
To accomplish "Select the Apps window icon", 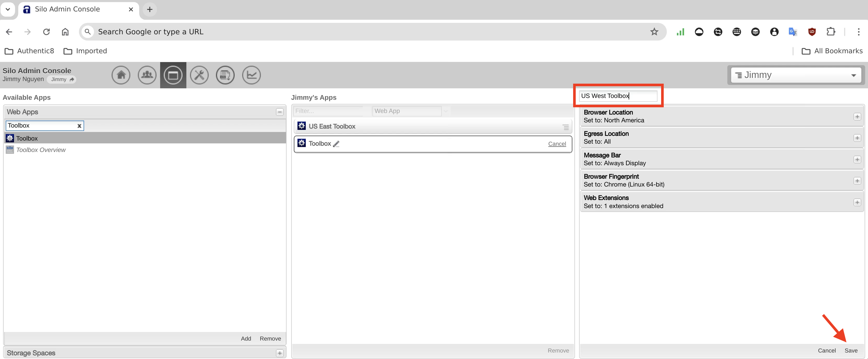I will (x=173, y=75).
